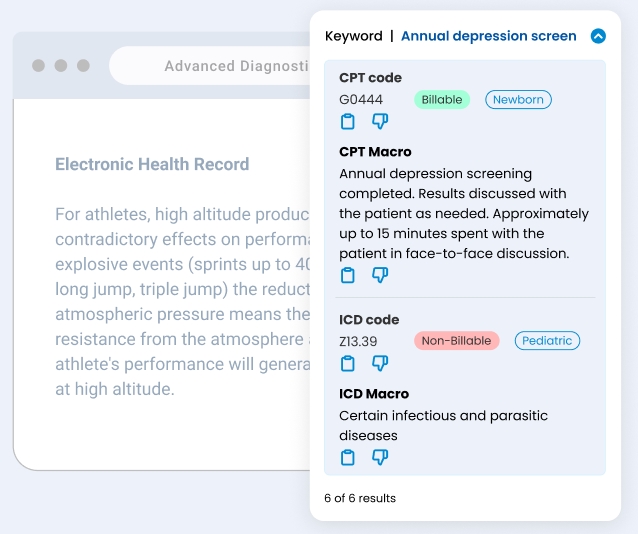Screen dimensions: 638x534
Task: Click the 6 of 6 results text
Action: [x=360, y=498]
